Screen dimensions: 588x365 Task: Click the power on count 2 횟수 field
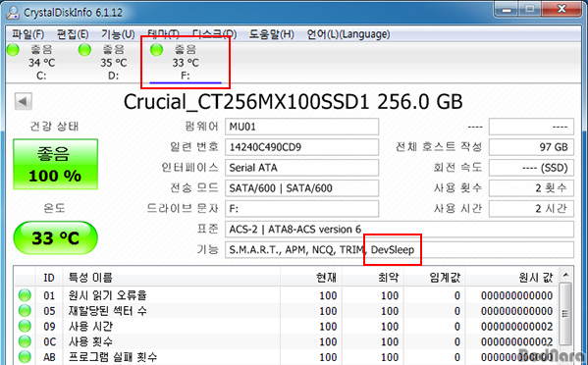531,188
